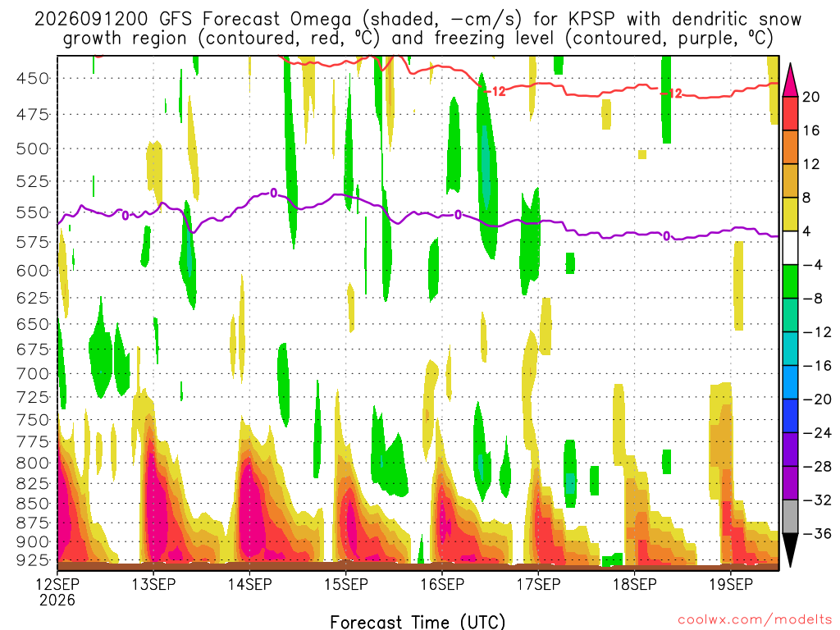Select the gray swatch between -32 and -36
The width and height of the screenshot is (840, 630).
click(x=790, y=517)
